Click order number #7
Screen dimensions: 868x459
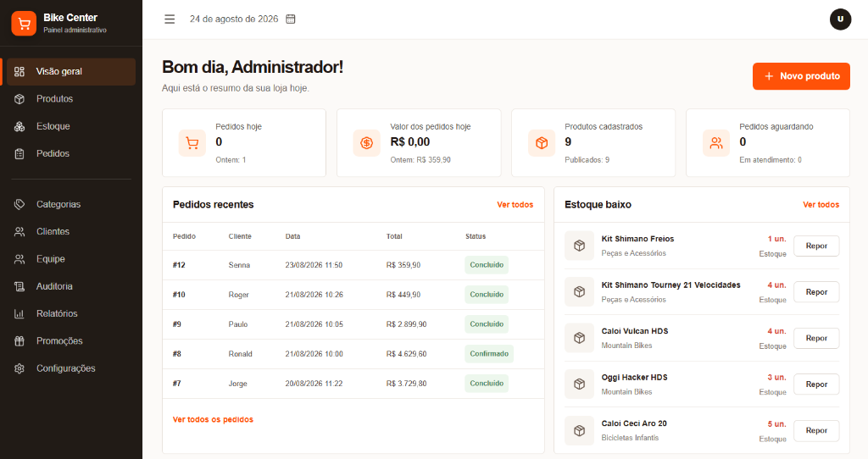click(176, 384)
